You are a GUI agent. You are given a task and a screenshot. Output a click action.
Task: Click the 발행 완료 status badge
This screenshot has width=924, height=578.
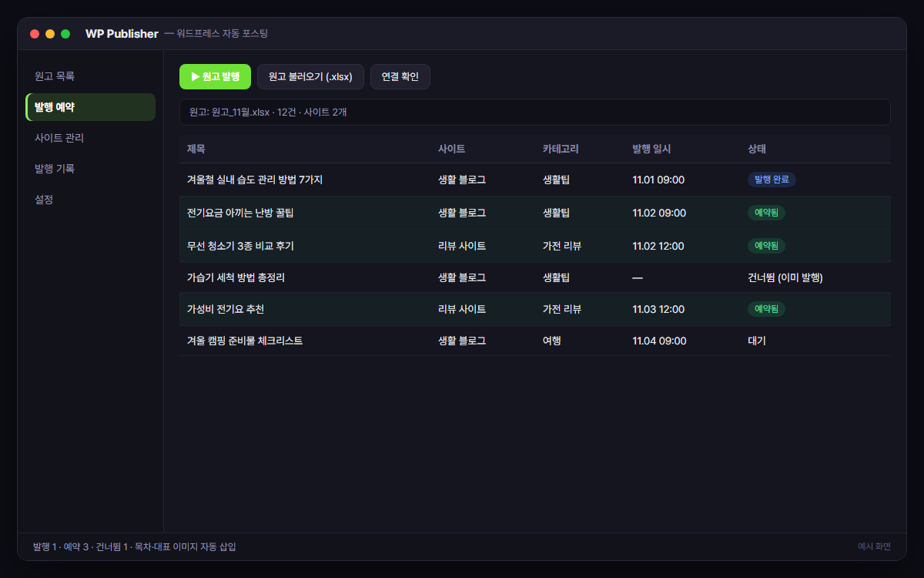[772, 180]
